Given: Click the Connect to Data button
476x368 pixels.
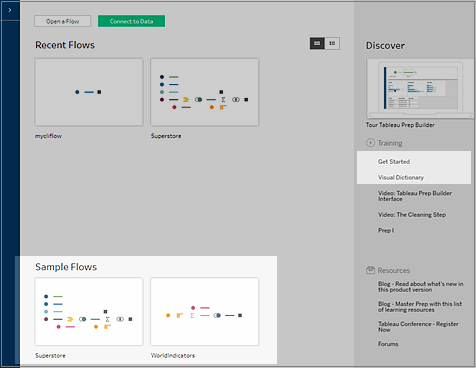Looking at the screenshot, I should 131,21.
